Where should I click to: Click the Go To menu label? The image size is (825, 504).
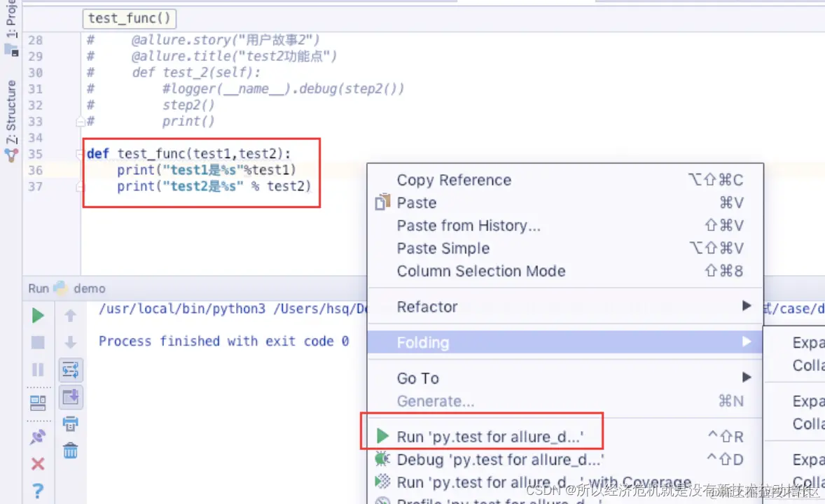click(x=417, y=378)
